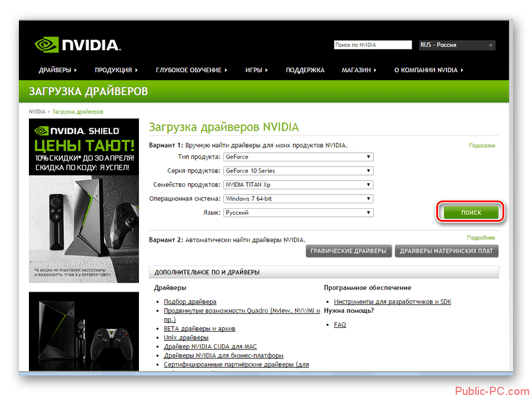Click the NVIDIA breadcrumb link
532x398 pixels.
click(37, 112)
